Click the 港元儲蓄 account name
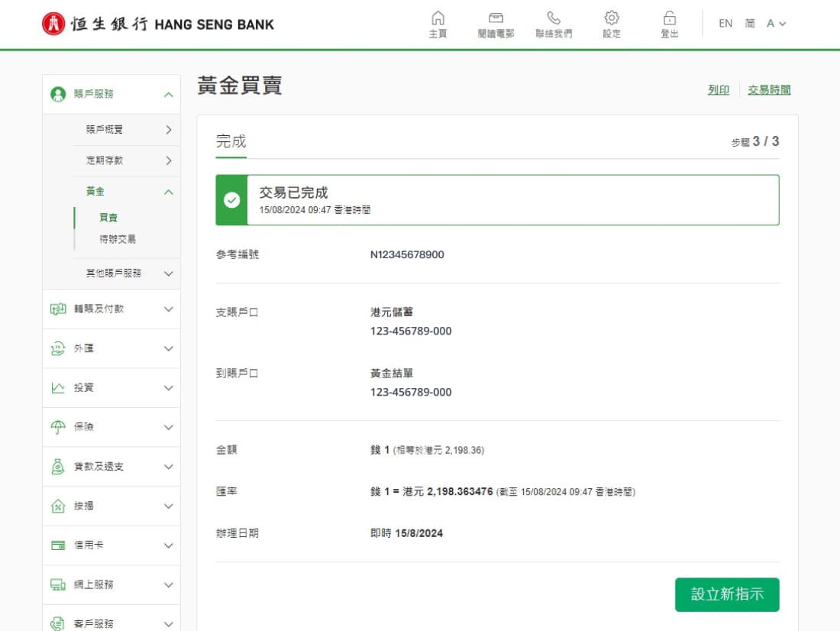 392,312
